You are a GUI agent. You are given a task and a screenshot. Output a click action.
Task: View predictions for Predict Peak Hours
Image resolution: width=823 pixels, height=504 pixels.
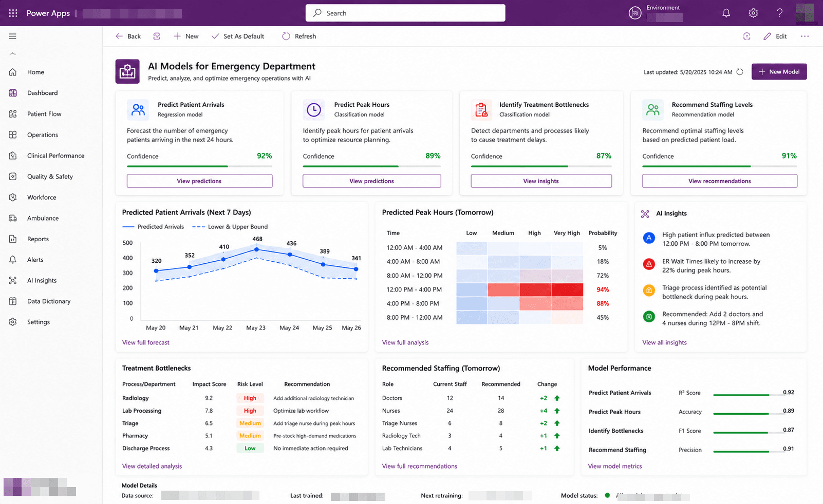coord(371,181)
